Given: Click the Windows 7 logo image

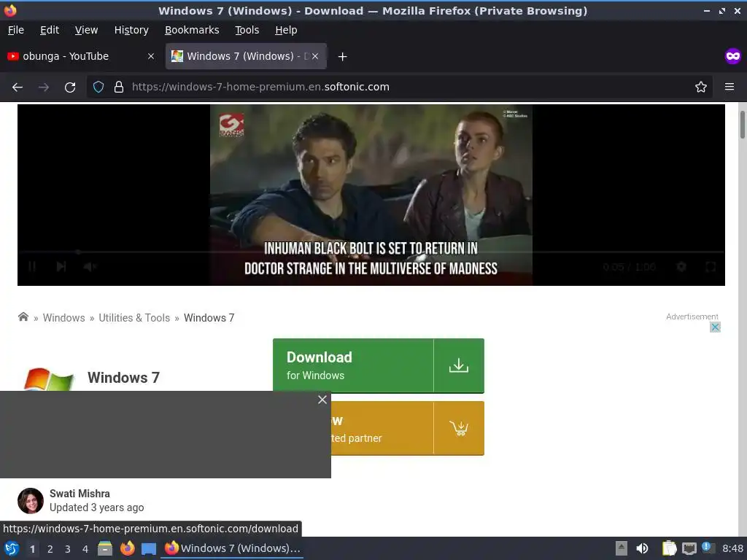Looking at the screenshot, I should tap(49, 379).
